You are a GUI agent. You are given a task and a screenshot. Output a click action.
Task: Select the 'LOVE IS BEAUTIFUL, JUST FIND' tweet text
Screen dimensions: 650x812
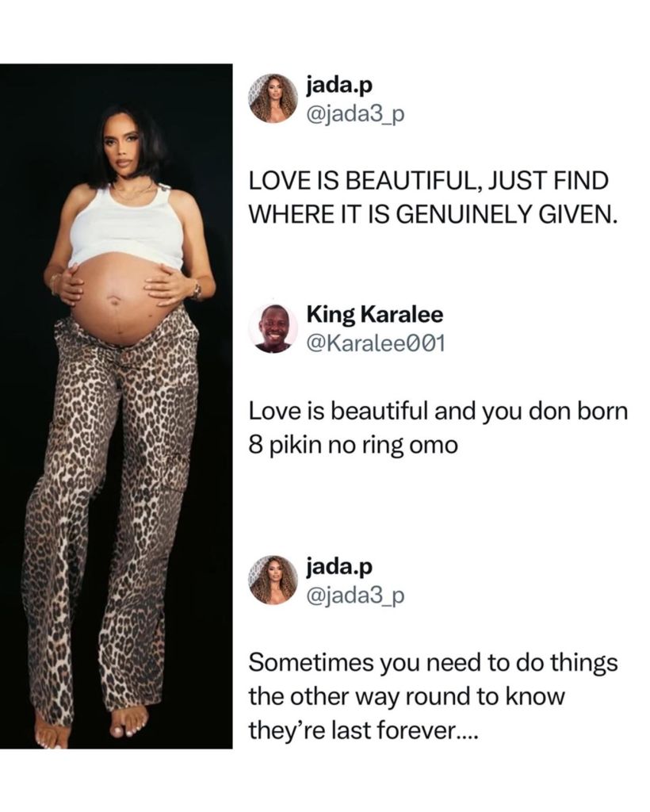(x=429, y=182)
